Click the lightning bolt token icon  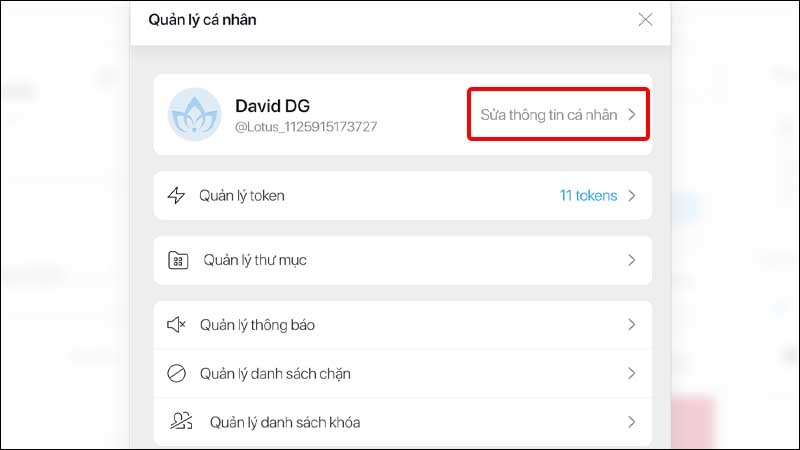[176, 195]
